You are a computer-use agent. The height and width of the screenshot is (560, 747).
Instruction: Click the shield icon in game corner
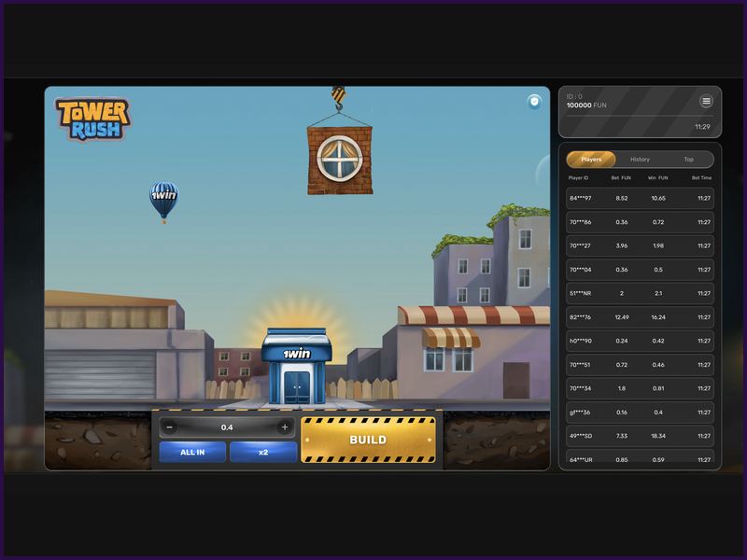534,102
